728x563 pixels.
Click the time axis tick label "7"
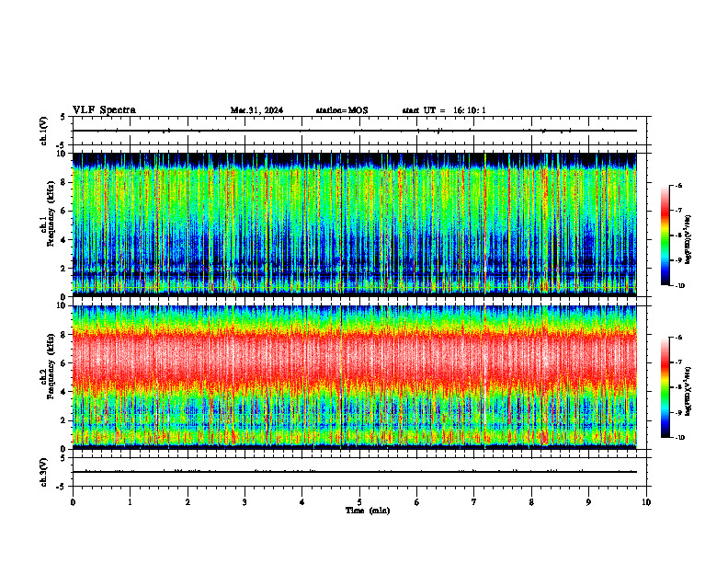pyautogui.click(x=474, y=502)
